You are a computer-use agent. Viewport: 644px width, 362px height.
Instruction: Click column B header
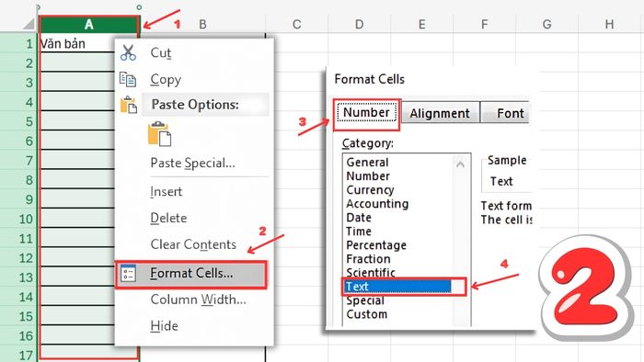[x=202, y=25]
